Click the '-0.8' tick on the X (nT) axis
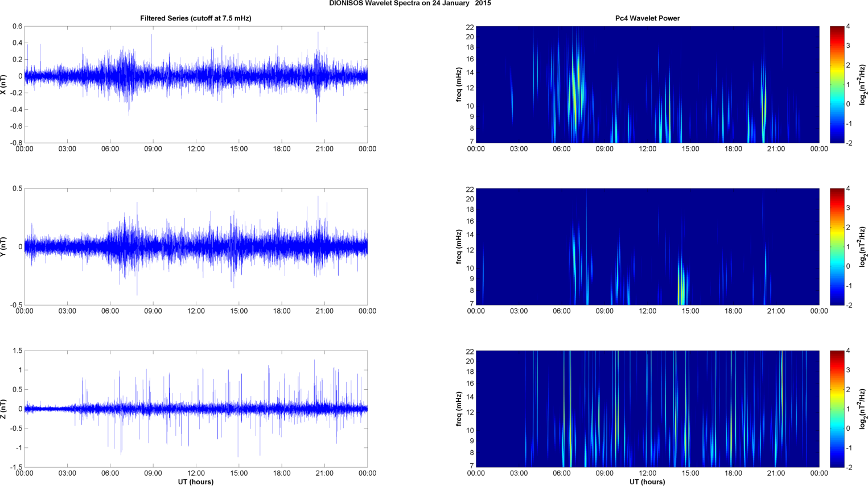868x486 pixels. click(x=15, y=143)
